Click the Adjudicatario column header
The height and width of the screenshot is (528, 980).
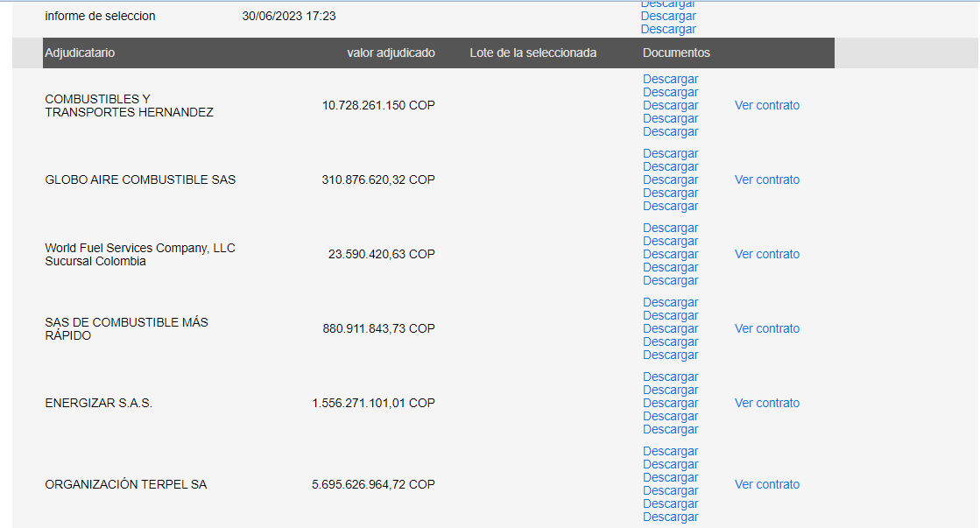click(80, 53)
